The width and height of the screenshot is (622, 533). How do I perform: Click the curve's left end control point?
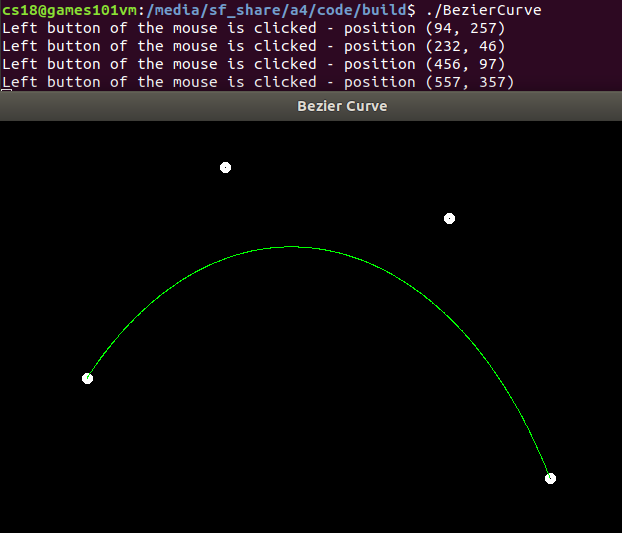87,378
